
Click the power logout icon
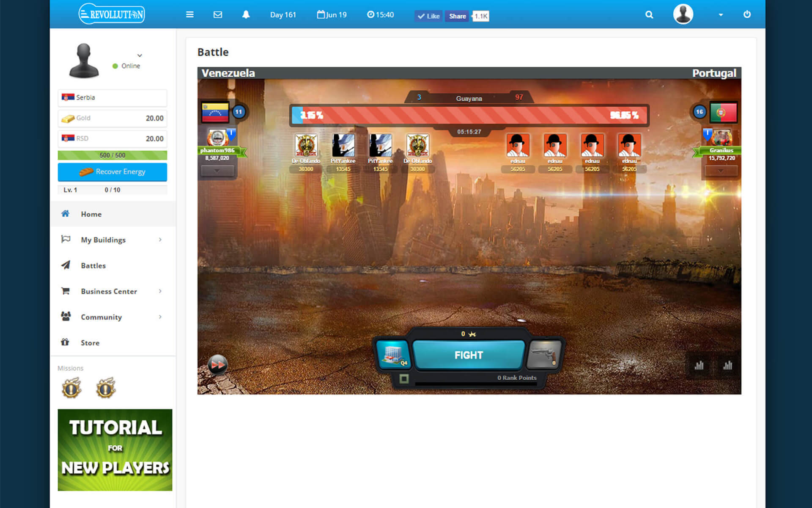pos(747,14)
